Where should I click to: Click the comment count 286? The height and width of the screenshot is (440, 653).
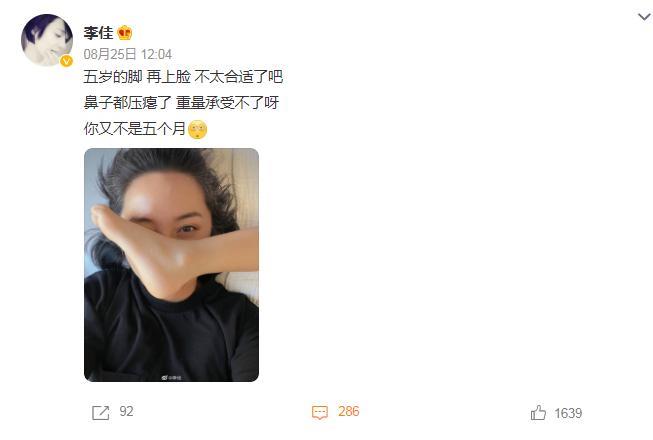click(x=349, y=411)
